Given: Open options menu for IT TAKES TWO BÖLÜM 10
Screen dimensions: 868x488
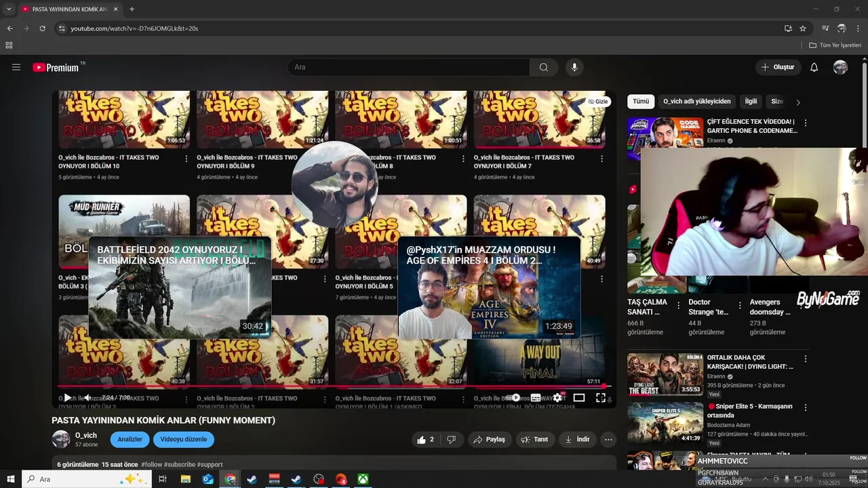Looking at the screenshot, I should (x=186, y=159).
